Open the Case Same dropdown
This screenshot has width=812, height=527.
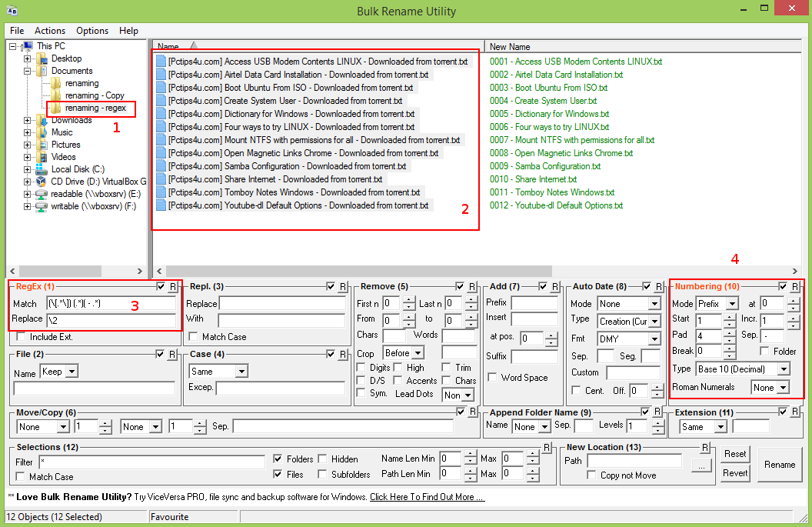(241, 372)
